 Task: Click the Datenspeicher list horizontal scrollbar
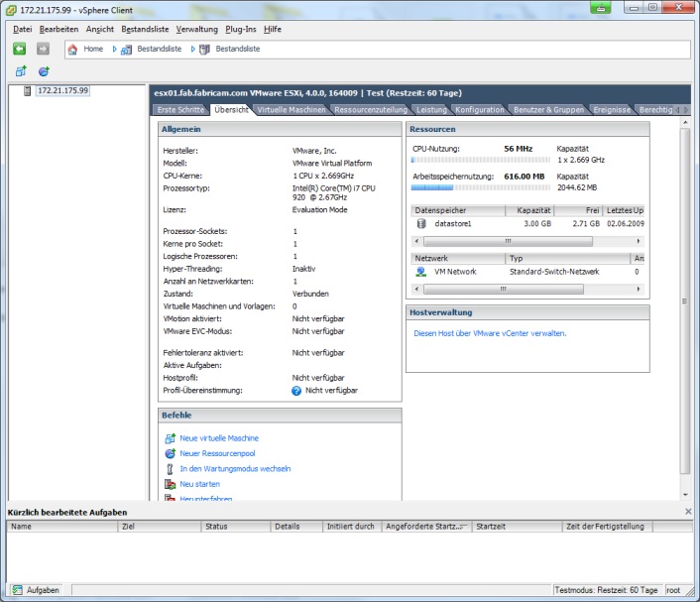pos(508,241)
